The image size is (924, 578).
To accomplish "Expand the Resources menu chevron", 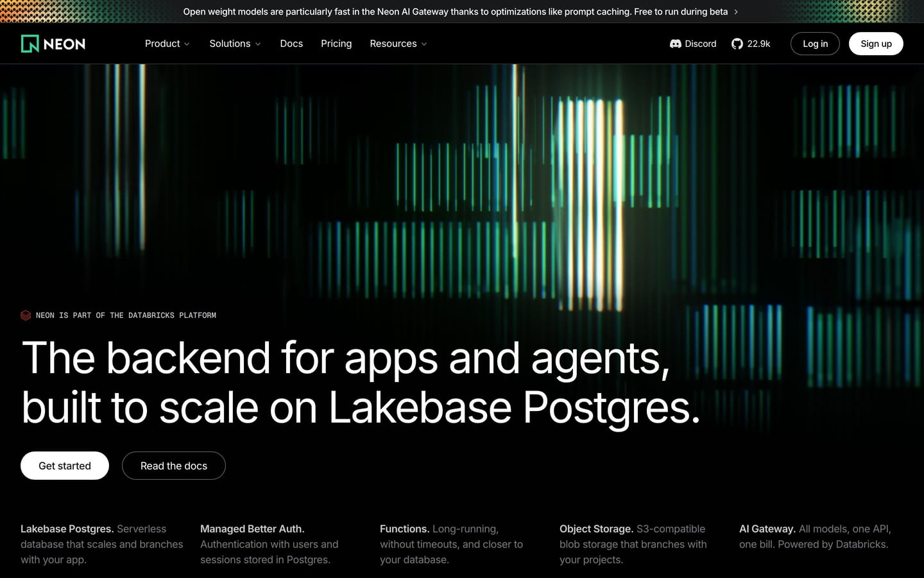I will tap(424, 44).
